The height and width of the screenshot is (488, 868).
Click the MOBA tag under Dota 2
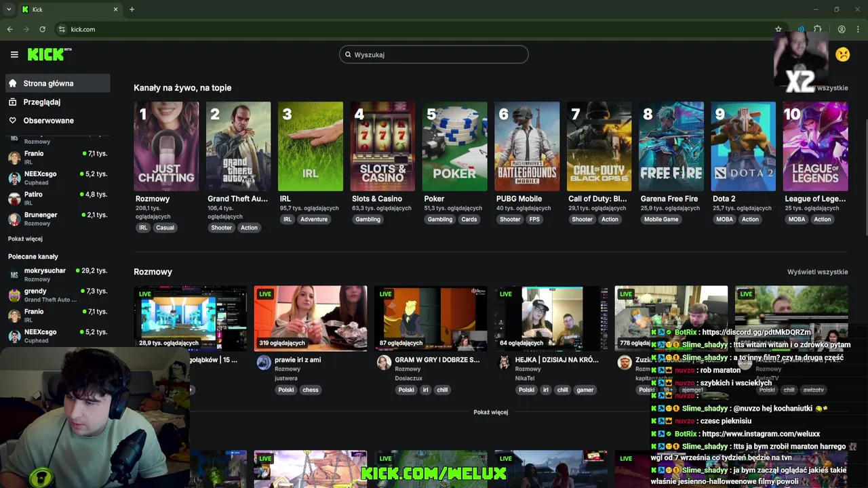[x=725, y=219]
